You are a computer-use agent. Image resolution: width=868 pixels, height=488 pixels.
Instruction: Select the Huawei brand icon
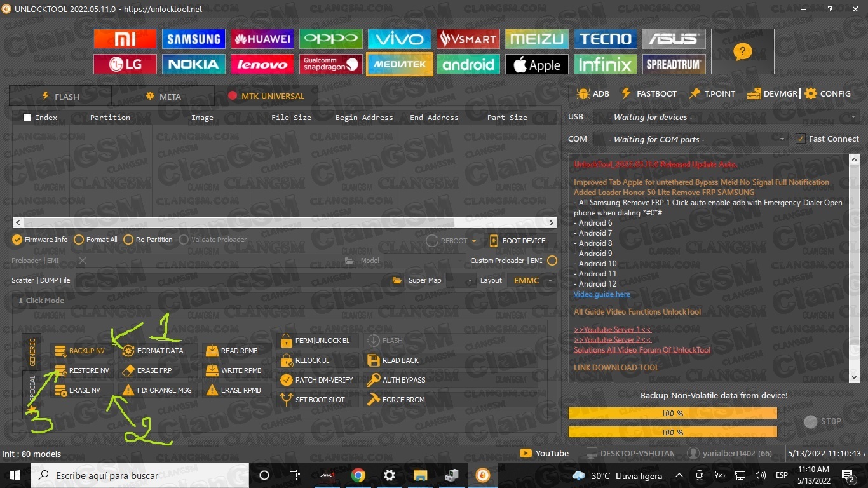262,39
